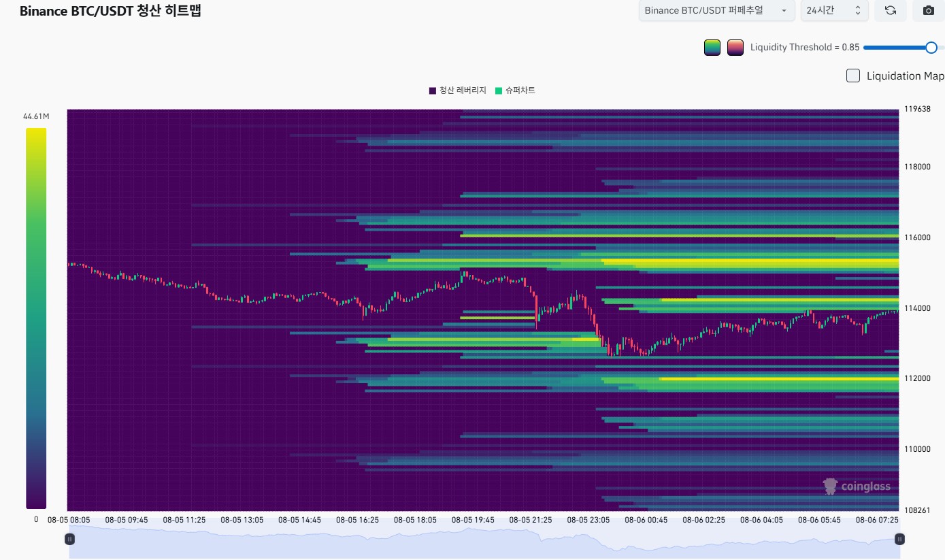Click the 08-06 00:45 time axis label
This screenshot has height=560, width=945.
646,520
